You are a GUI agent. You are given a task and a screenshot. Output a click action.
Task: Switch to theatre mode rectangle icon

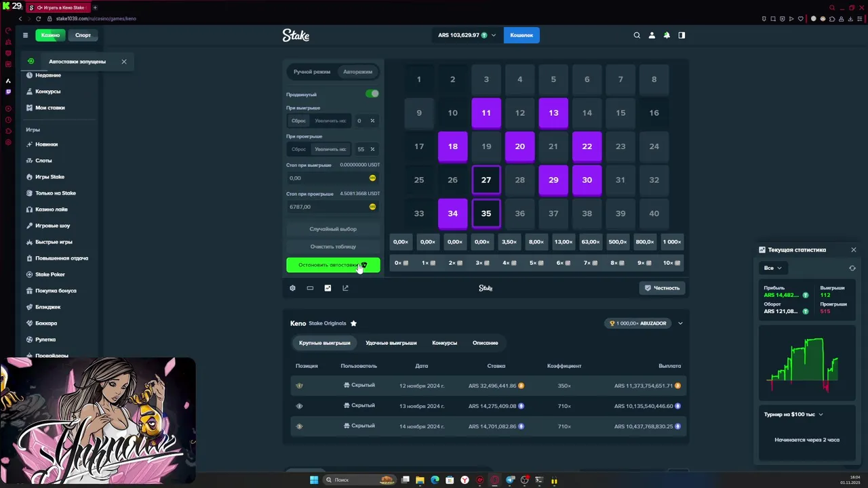point(310,288)
